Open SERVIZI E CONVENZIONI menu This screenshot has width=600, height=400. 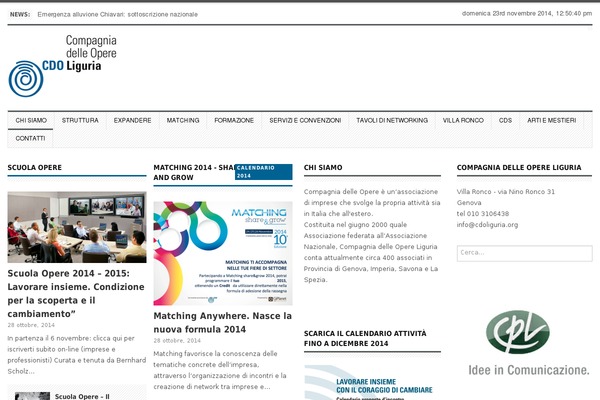point(305,121)
